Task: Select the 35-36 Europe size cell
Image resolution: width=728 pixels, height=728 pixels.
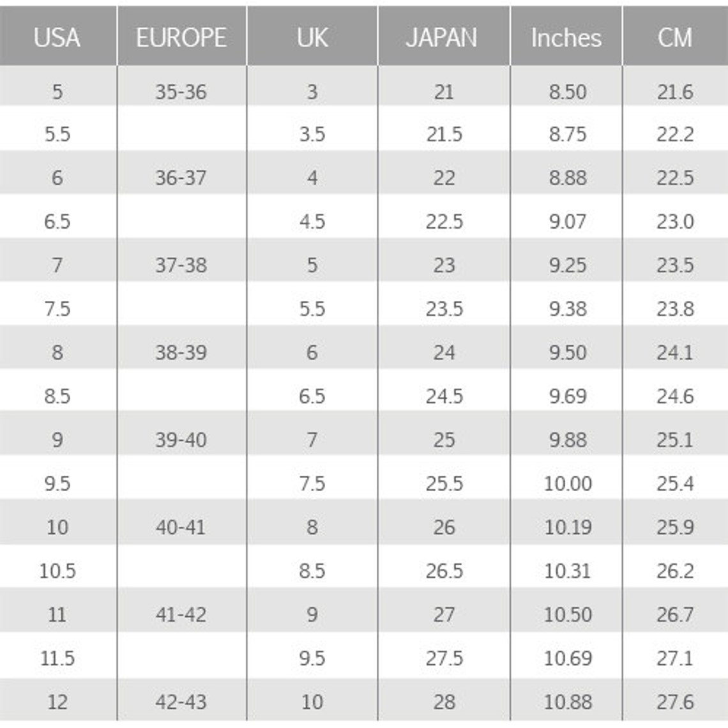Action: tap(181, 92)
